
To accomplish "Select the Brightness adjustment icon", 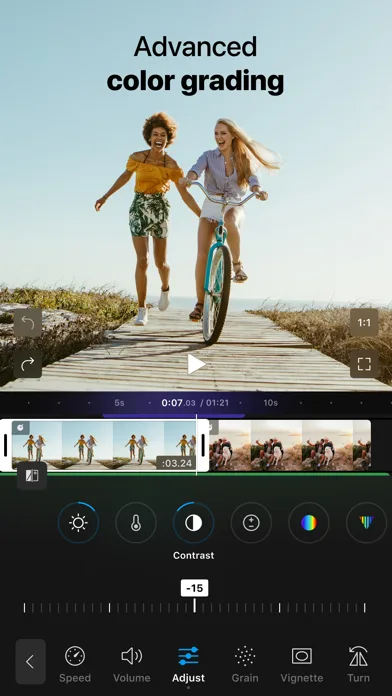I will pyautogui.click(x=78, y=523).
